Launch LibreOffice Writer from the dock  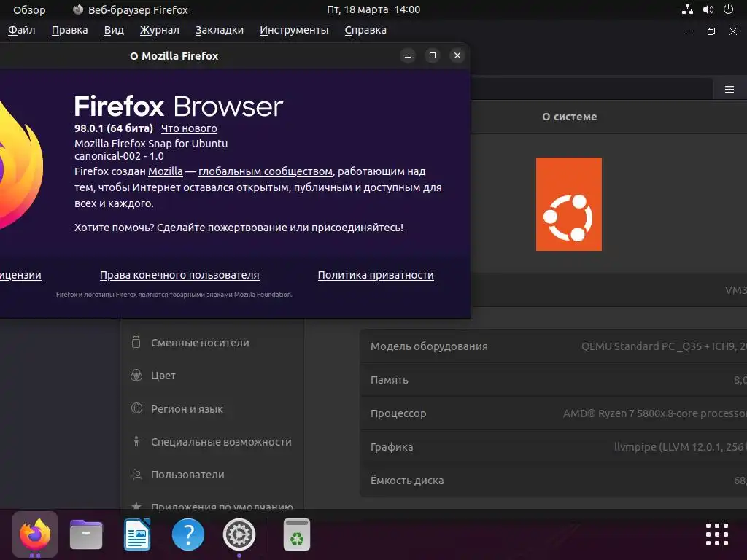pyautogui.click(x=136, y=534)
